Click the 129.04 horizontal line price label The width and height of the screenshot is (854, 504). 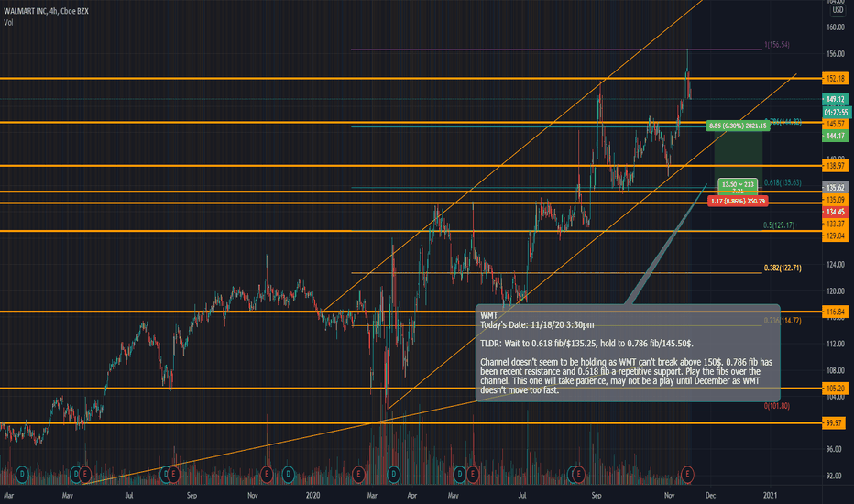click(836, 236)
